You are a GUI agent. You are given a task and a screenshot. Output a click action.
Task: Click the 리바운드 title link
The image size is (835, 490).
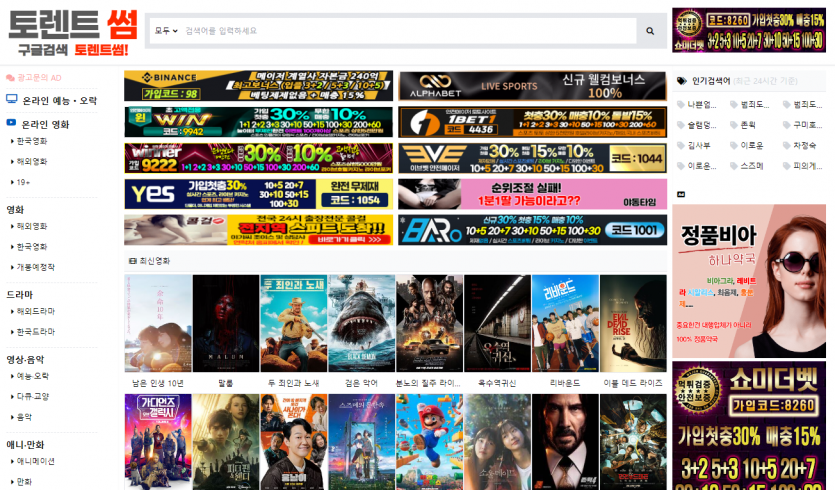point(565,383)
